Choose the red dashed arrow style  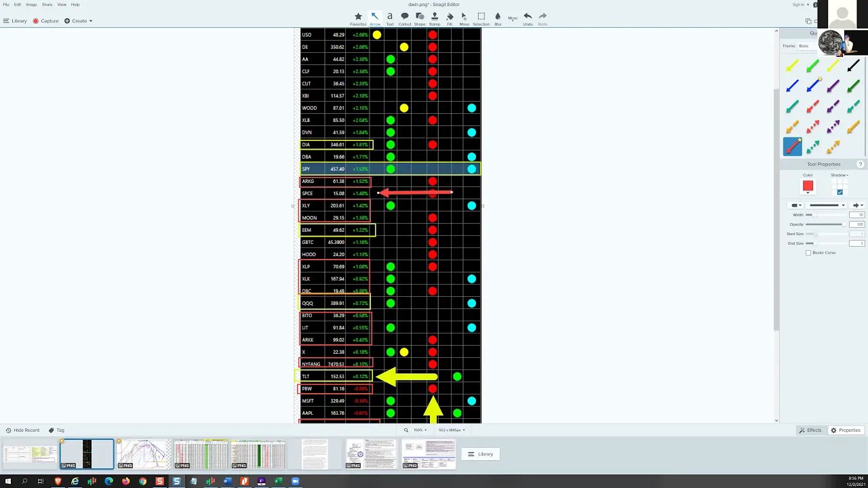[812, 106]
